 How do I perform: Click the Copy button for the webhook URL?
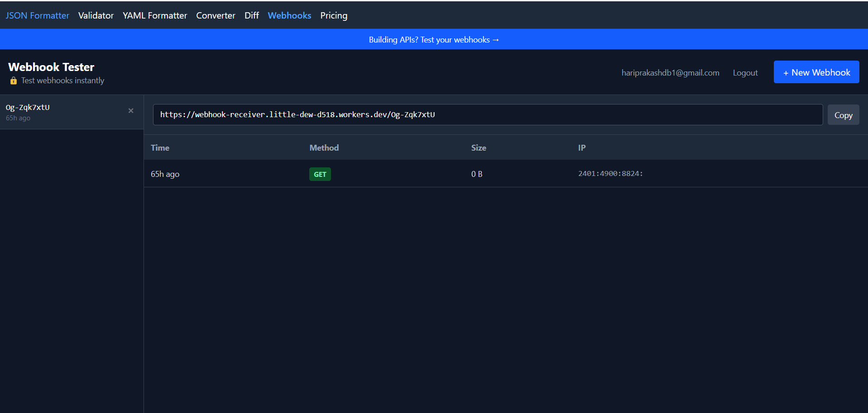[843, 114]
